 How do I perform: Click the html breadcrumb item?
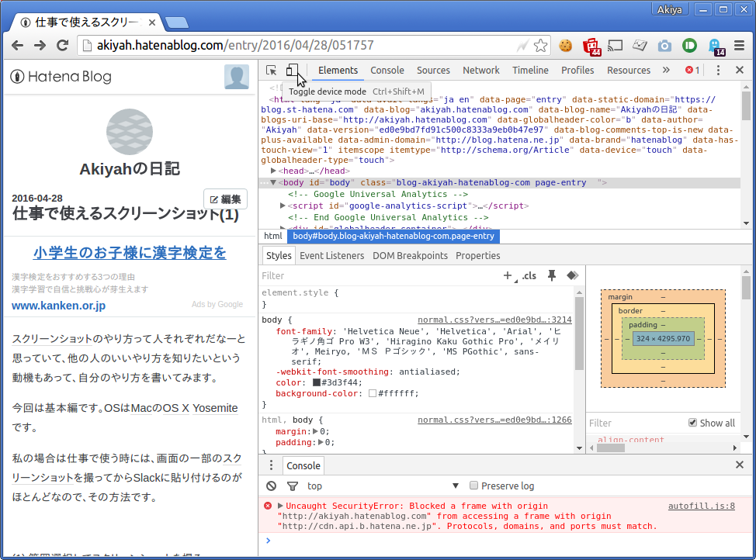point(273,236)
